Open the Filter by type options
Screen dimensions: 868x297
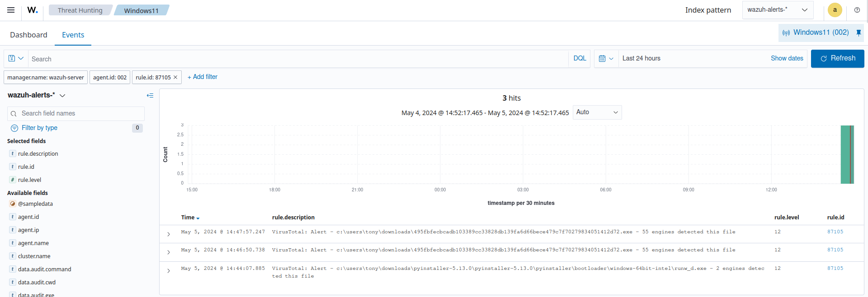point(39,128)
